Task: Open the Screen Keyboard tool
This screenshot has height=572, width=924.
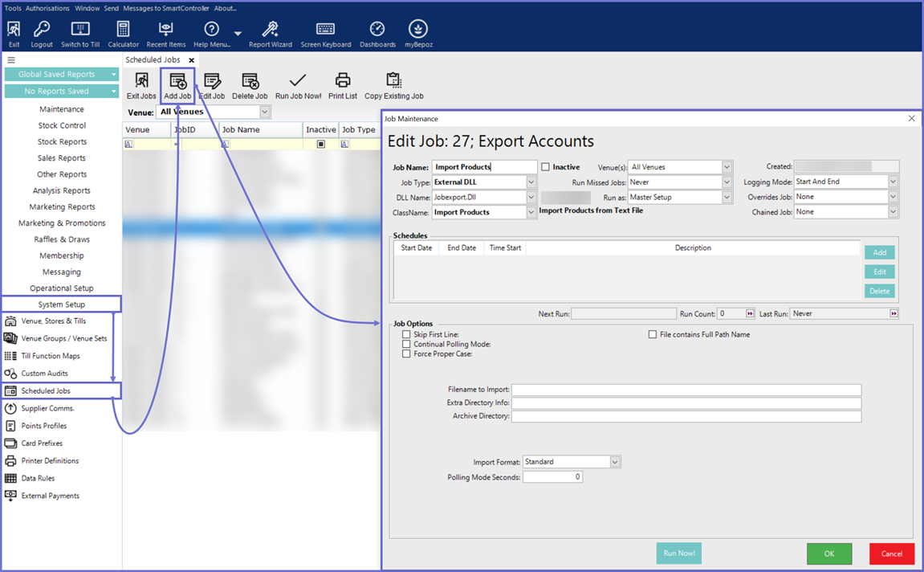Action: tap(325, 31)
